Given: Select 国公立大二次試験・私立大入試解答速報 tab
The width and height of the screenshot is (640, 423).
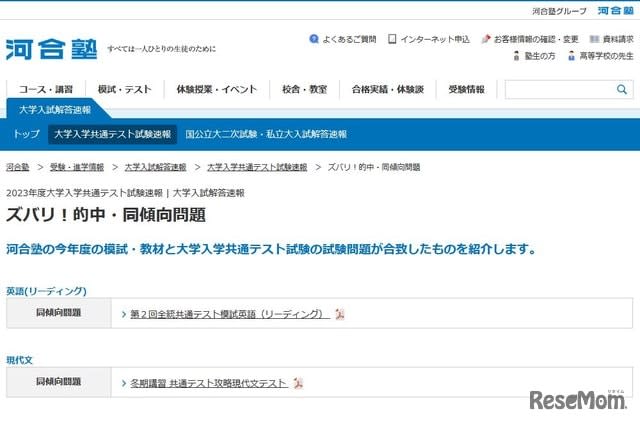Looking at the screenshot, I should (266, 134).
